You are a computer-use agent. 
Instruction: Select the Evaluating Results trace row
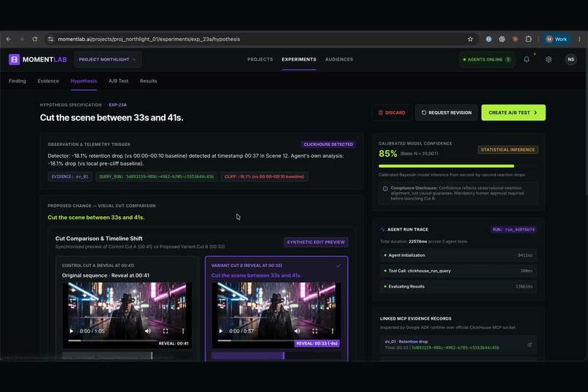click(x=458, y=287)
